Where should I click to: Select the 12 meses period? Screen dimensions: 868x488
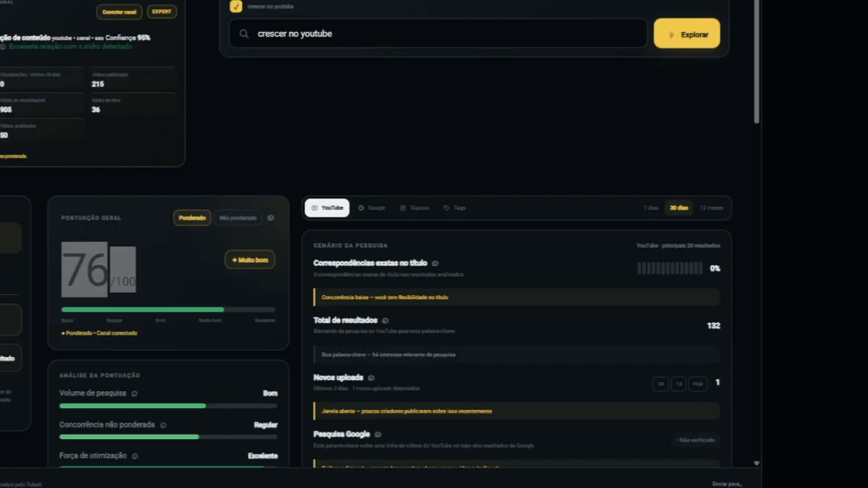coord(712,208)
